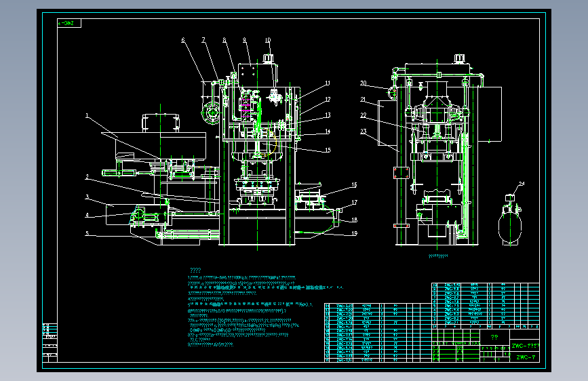Click the caption beneath the side view
The width and height of the screenshot is (588, 381).
(x=438, y=256)
